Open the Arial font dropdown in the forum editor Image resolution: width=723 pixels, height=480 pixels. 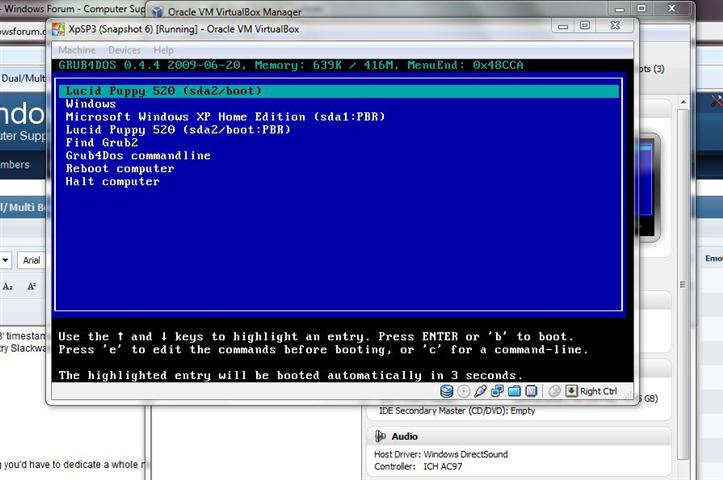click(31, 260)
